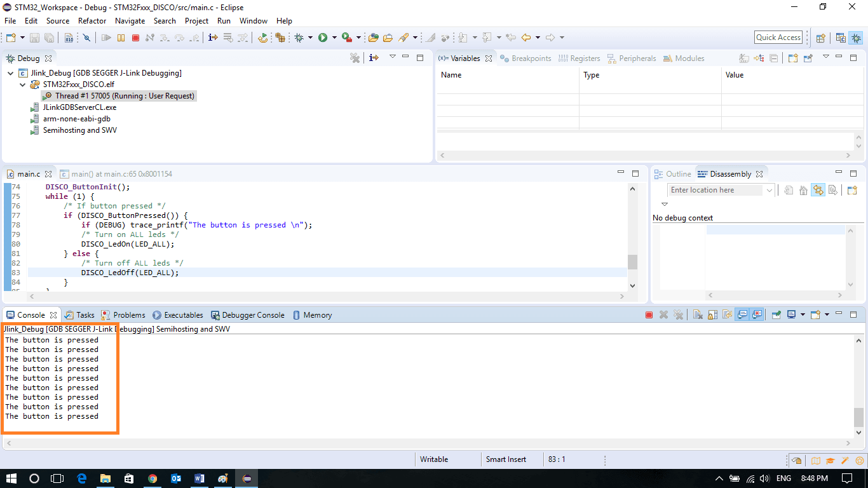Click the Instruction Stepping Mode toolbar icon
Screen dimensions: 868x488
213,37
